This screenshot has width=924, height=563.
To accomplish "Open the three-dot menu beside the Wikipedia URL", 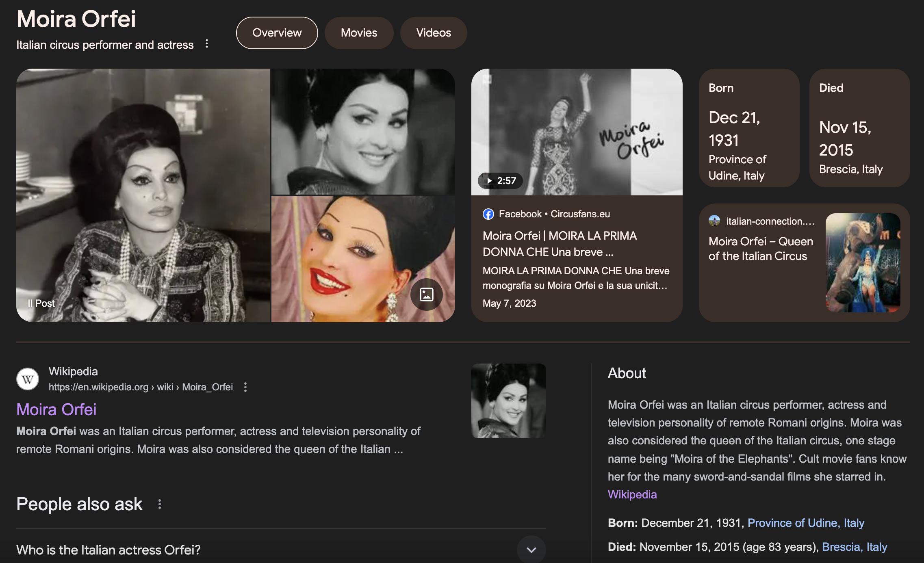I will click(245, 387).
